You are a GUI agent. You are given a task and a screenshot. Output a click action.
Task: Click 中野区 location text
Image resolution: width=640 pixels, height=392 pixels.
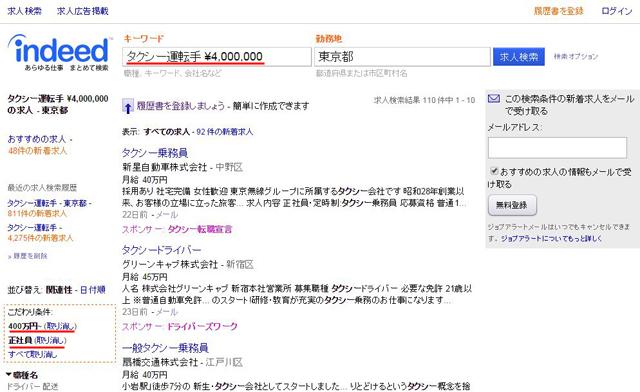(x=229, y=167)
